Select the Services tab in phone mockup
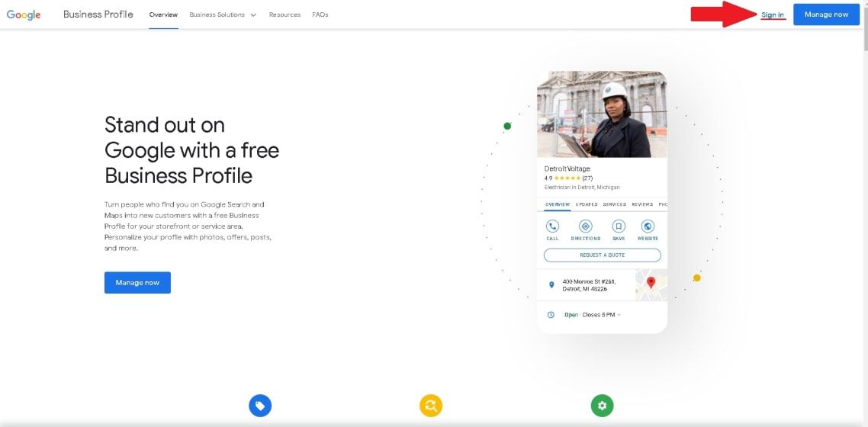This screenshot has width=868, height=427. pos(615,204)
